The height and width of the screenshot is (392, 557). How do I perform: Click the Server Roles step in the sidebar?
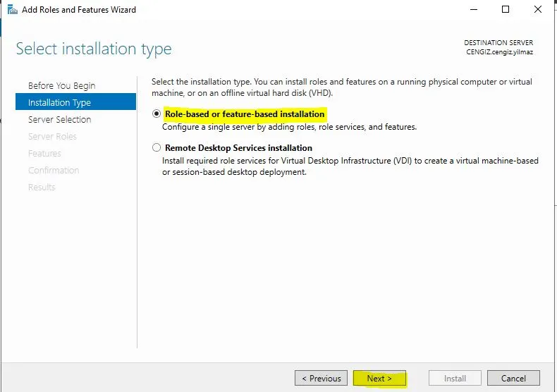tap(52, 136)
